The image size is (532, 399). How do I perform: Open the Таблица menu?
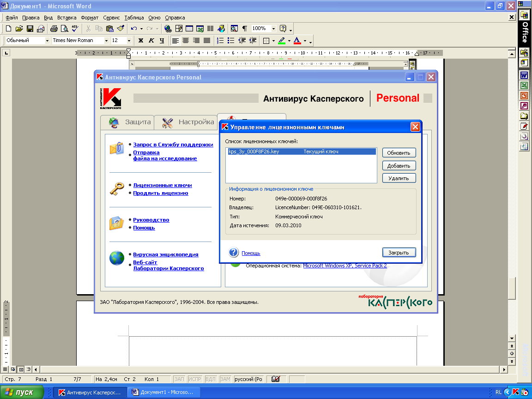point(134,18)
